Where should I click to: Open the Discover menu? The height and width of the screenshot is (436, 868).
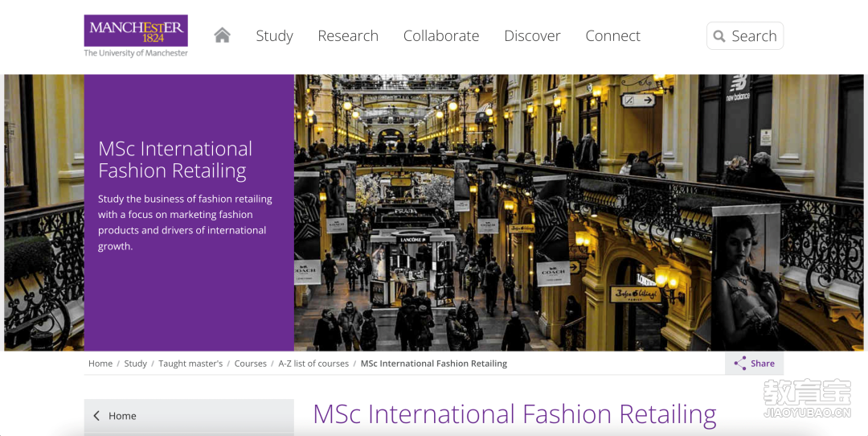pyautogui.click(x=533, y=35)
